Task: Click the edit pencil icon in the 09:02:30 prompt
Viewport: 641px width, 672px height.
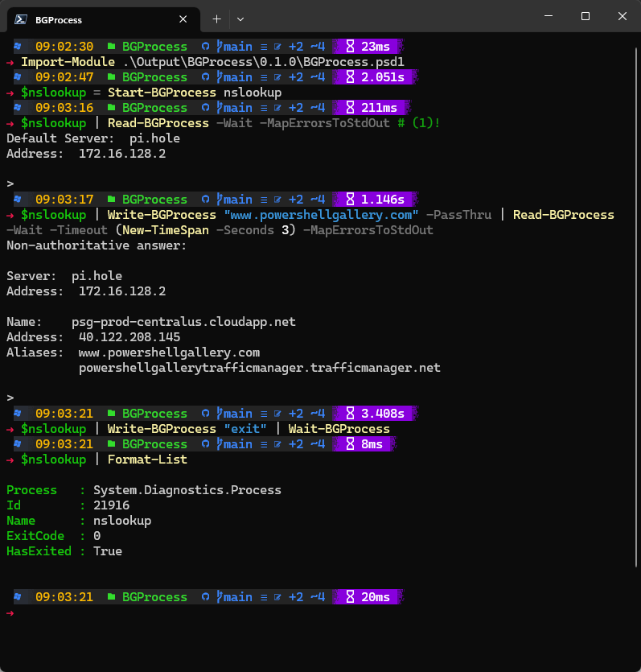Action: tap(278, 47)
